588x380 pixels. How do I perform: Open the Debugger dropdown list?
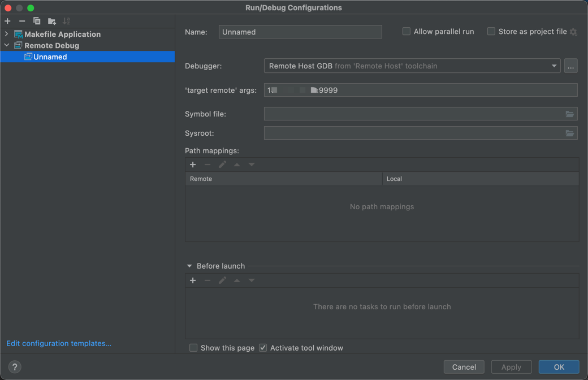554,66
